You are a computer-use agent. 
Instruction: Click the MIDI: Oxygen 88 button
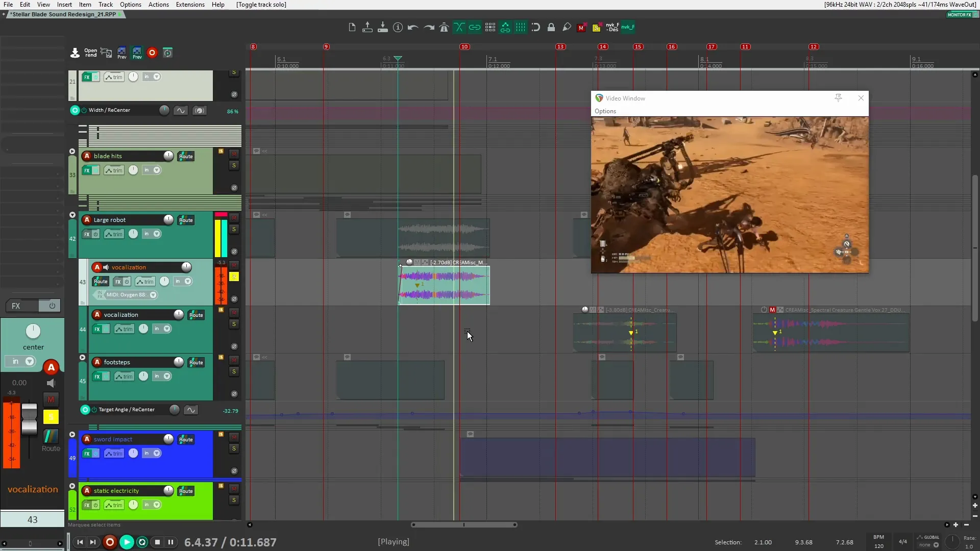point(126,294)
